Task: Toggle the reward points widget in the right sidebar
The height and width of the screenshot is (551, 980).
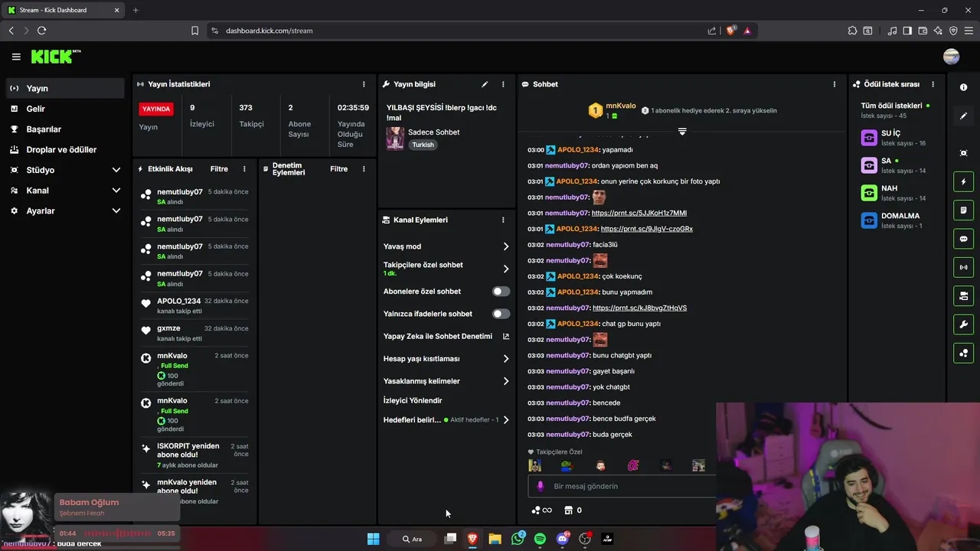Action: coord(963,353)
